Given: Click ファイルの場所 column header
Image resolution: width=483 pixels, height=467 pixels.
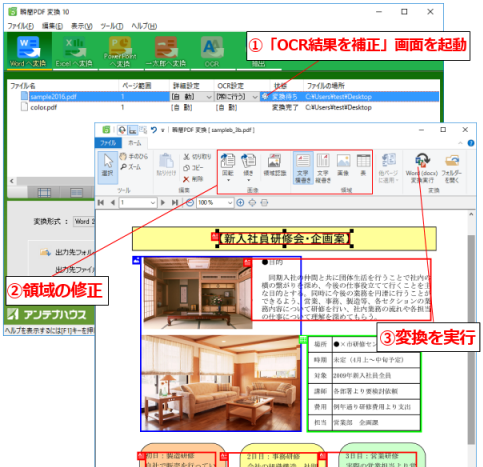Looking at the screenshot, I should point(371,86).
